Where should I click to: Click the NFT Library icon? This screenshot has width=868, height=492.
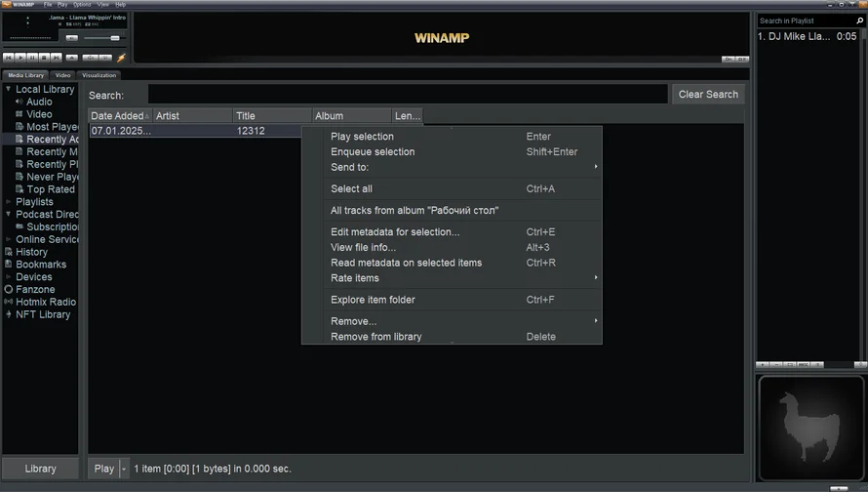(x=9, y=314)
